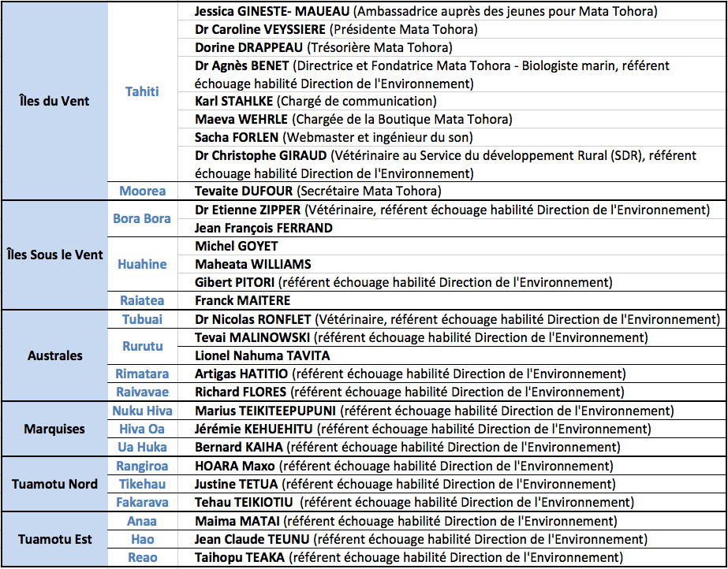Select the Tevaite DUFOUR row
This screenshot has height=569, width=728.
(318, 191)
